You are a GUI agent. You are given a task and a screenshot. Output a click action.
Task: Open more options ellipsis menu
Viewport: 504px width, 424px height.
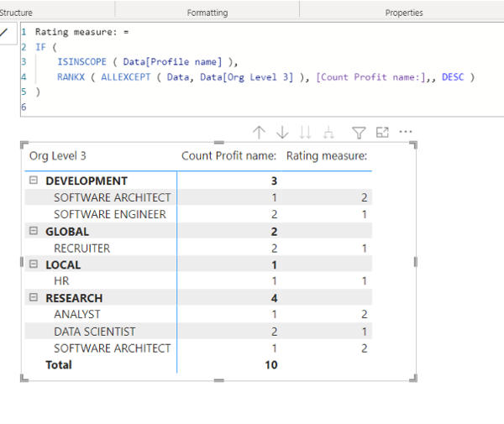[406, 131]
